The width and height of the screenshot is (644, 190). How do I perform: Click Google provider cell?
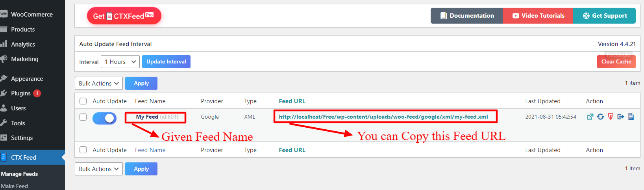point(210,117)
